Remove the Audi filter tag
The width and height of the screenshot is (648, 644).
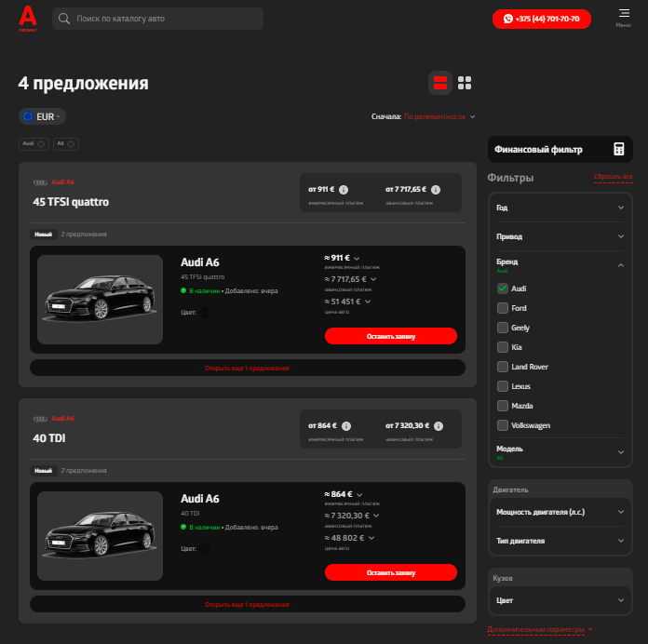[x=41, y=144]
